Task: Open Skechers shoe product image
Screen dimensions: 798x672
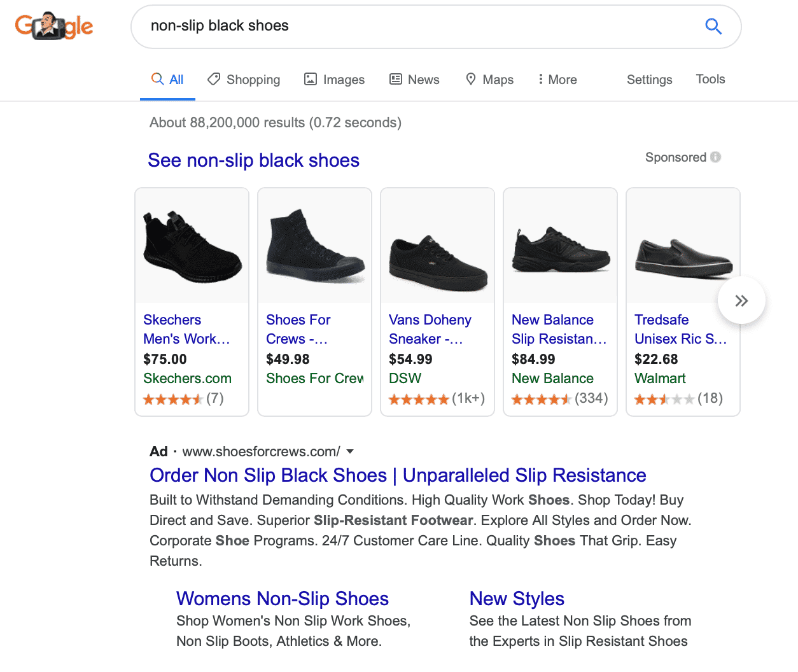Action: point(192,246)
